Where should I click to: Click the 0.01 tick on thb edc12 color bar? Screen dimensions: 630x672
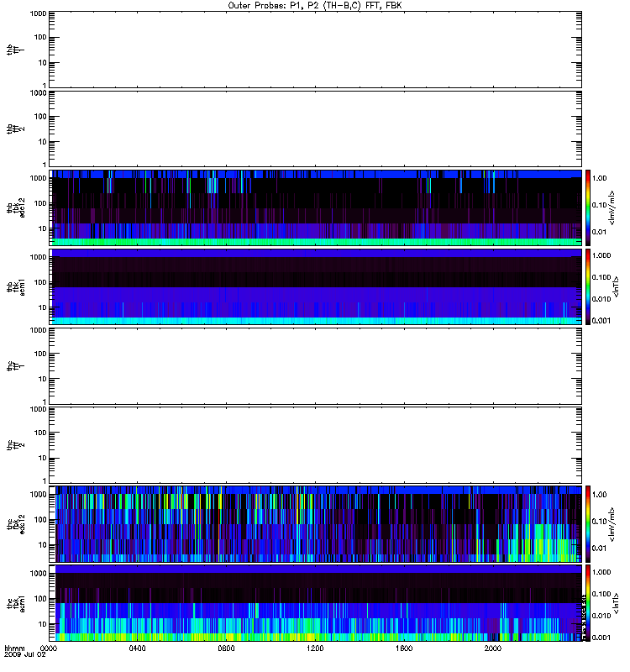(599, 232)
